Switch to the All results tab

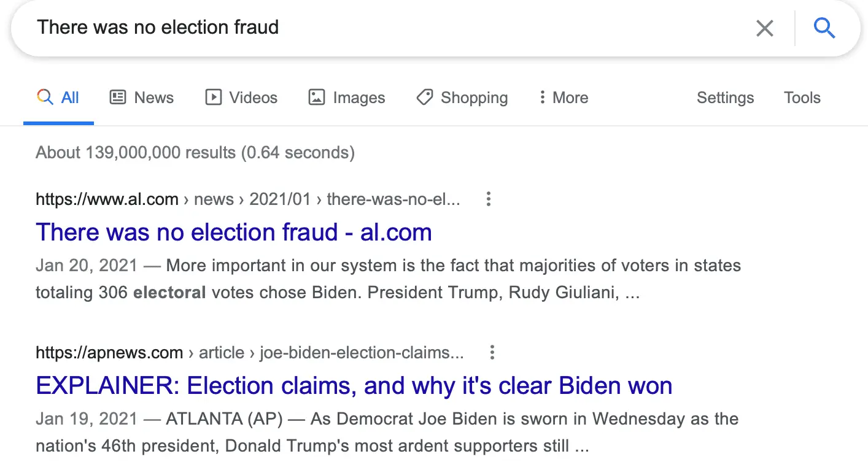coord(70,98)
